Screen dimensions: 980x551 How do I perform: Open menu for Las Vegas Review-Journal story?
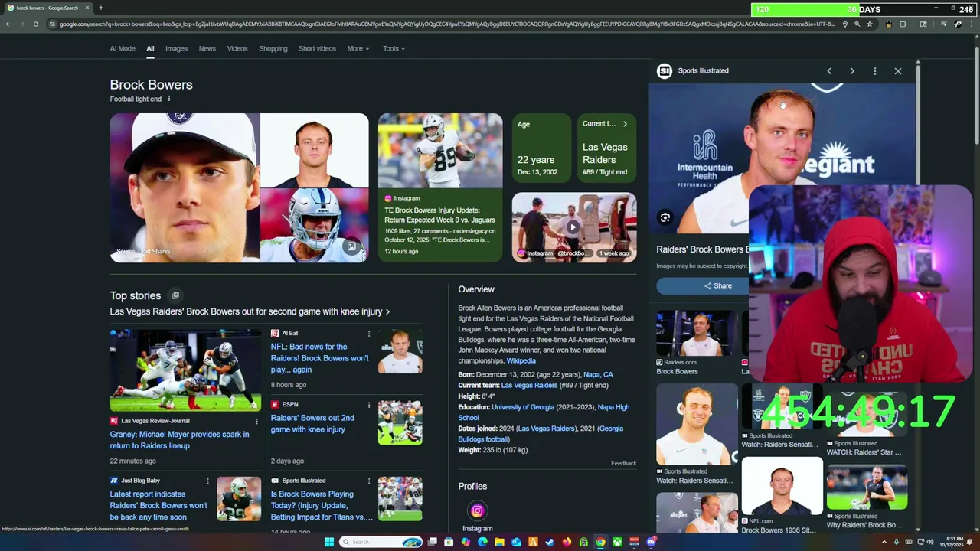(256, 421)
